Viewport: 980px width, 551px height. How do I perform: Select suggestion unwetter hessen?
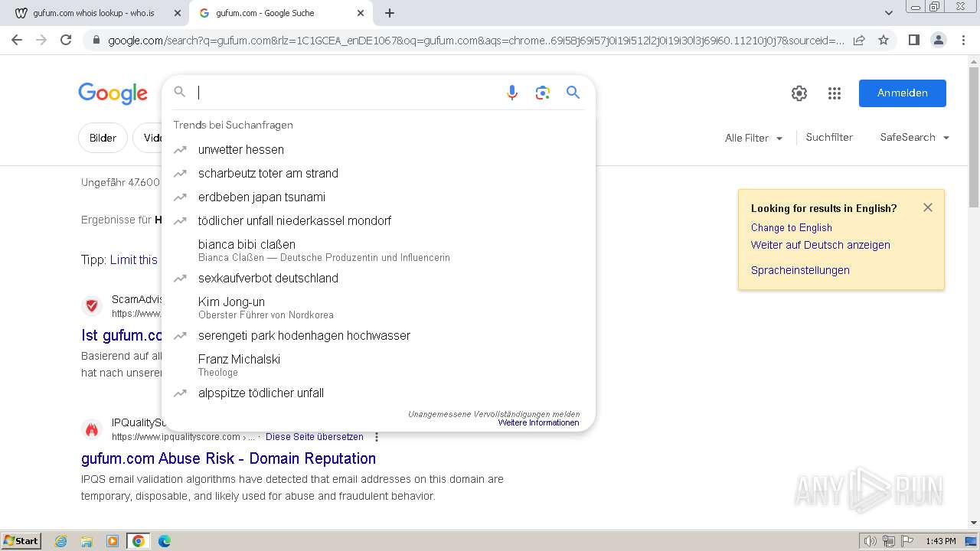378,150
